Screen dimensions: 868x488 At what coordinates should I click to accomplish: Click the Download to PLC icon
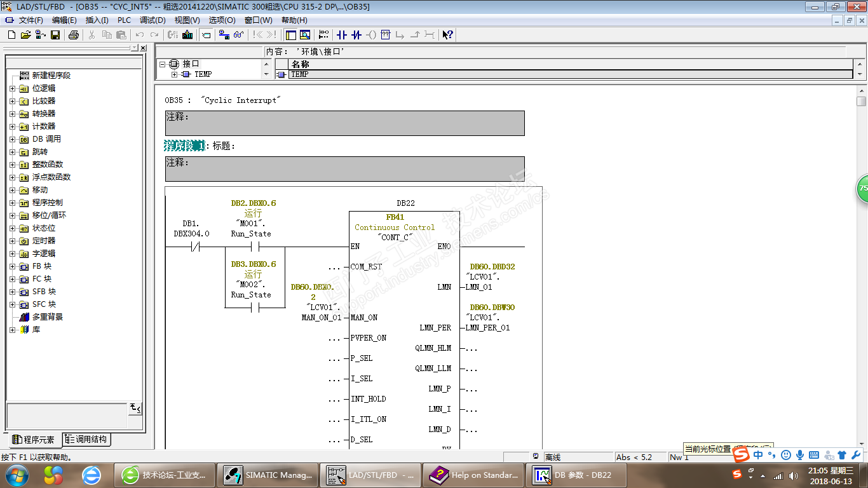click(187, 35)
